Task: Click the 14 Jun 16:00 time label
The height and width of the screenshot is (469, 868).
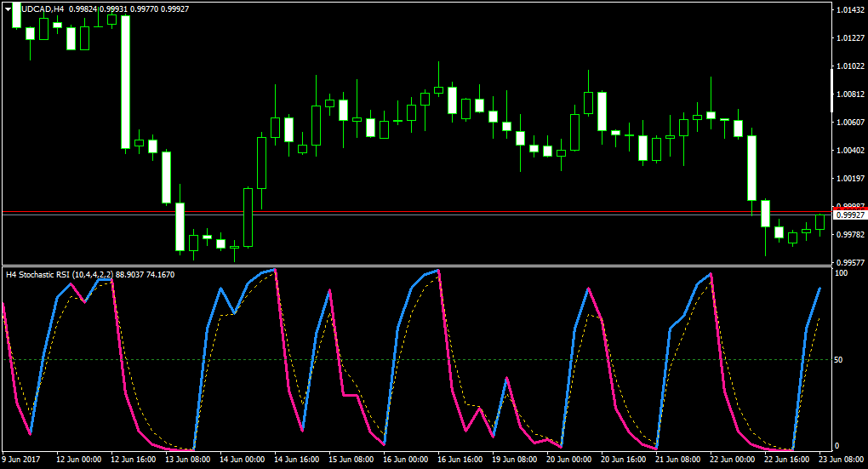Action: coord(297,460)
